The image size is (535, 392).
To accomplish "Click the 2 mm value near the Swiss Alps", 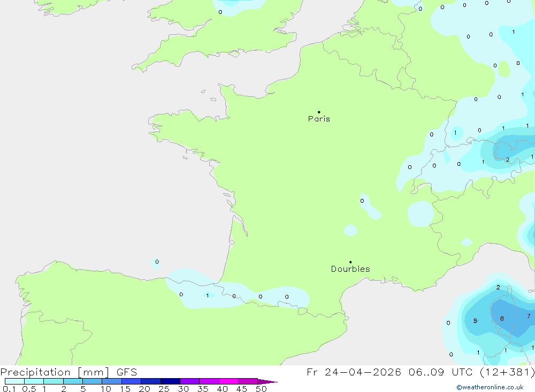I will 508,159.
